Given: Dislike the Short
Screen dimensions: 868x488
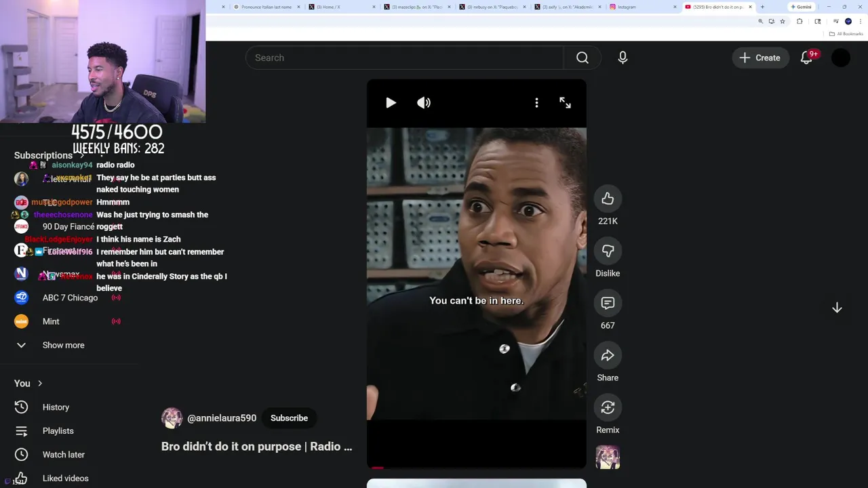Looking at the screenshot, I should [608, 251].
